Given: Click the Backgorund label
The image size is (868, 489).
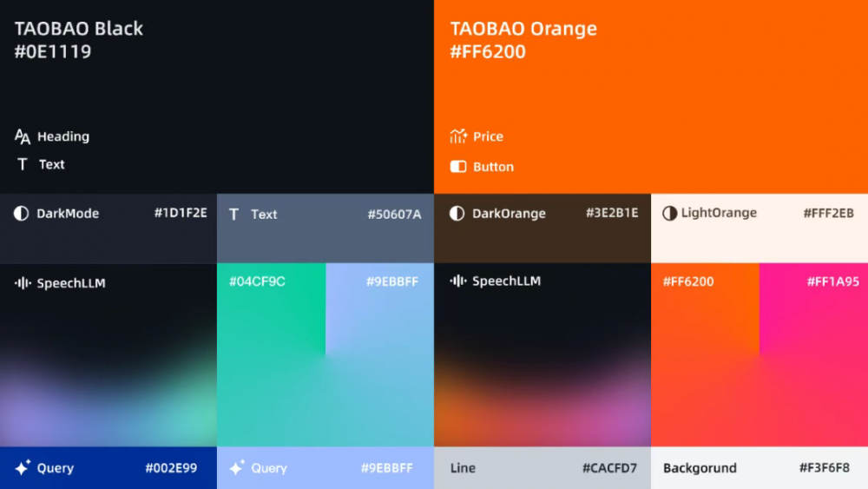Looking at the screenshot, I should 700,468.
